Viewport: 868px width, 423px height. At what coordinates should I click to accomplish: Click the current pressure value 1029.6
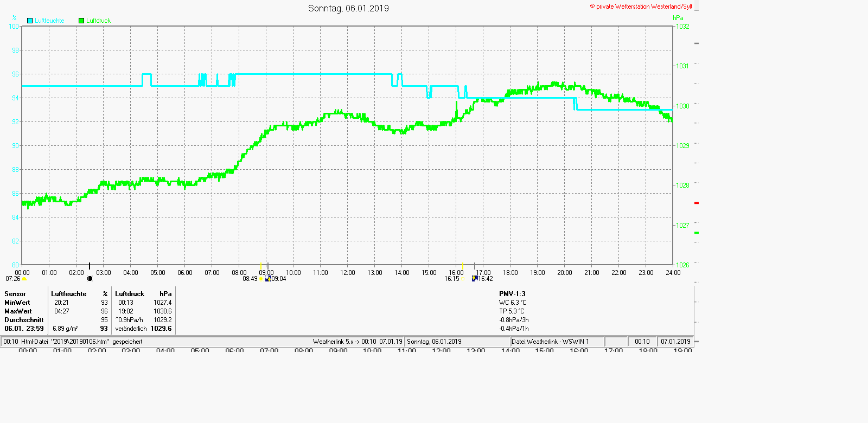161,329
